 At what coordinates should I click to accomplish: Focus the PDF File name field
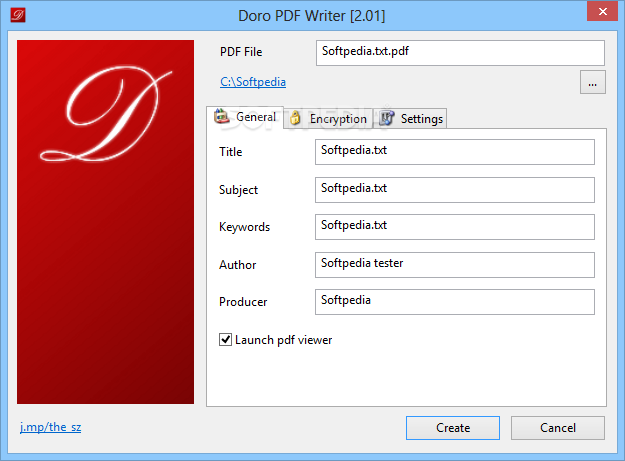[460, 53]
